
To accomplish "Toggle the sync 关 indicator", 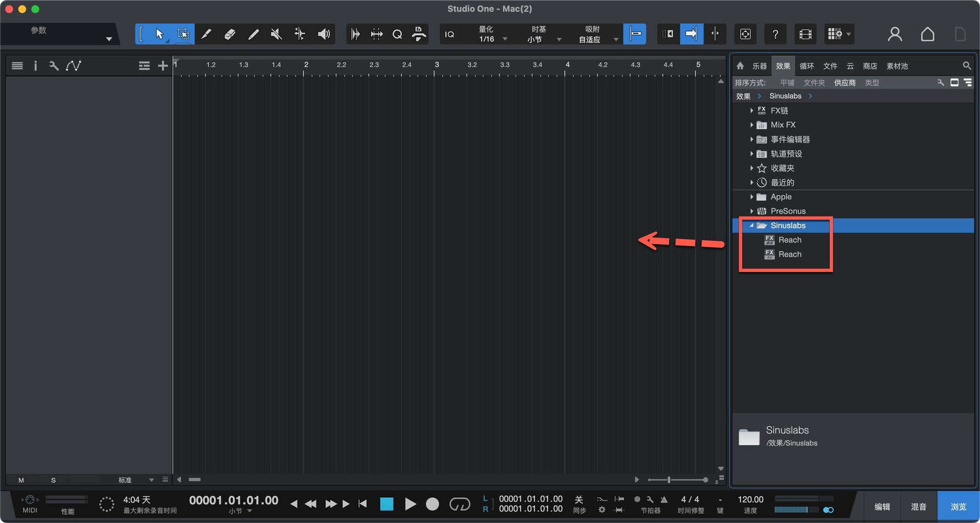I will pyautogui.click(x=579, y=500).
